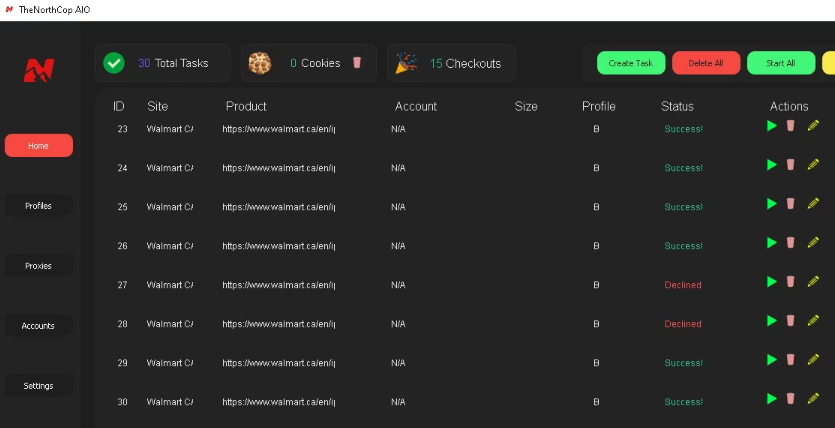Click the Success status of task 29
Screen dimensions: 835x428
click(683, 363)
